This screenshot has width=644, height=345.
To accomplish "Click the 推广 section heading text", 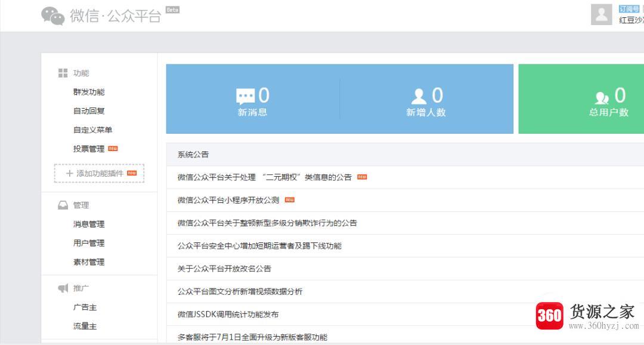I will coord(81,288).
